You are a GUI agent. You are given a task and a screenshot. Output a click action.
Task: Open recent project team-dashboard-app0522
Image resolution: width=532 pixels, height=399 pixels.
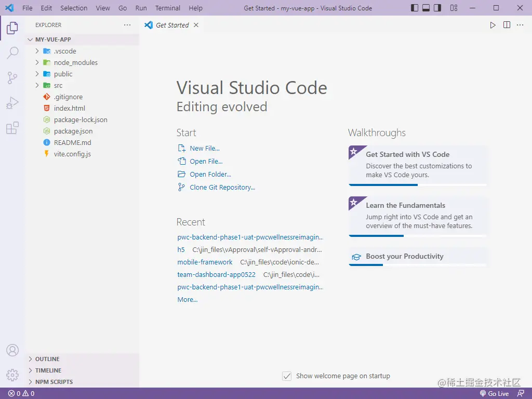coord(216,275)
